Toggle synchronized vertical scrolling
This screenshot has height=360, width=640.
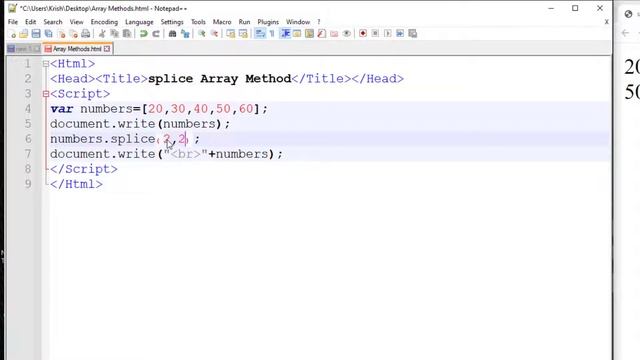point(231,34)
